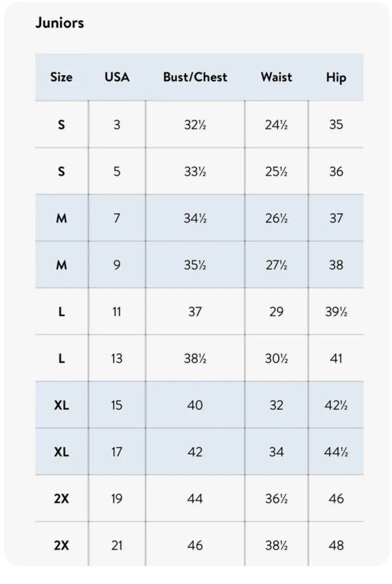Select the 33½ Bust/Chest value
The image size is (392, 584).
tap(195, 172)
